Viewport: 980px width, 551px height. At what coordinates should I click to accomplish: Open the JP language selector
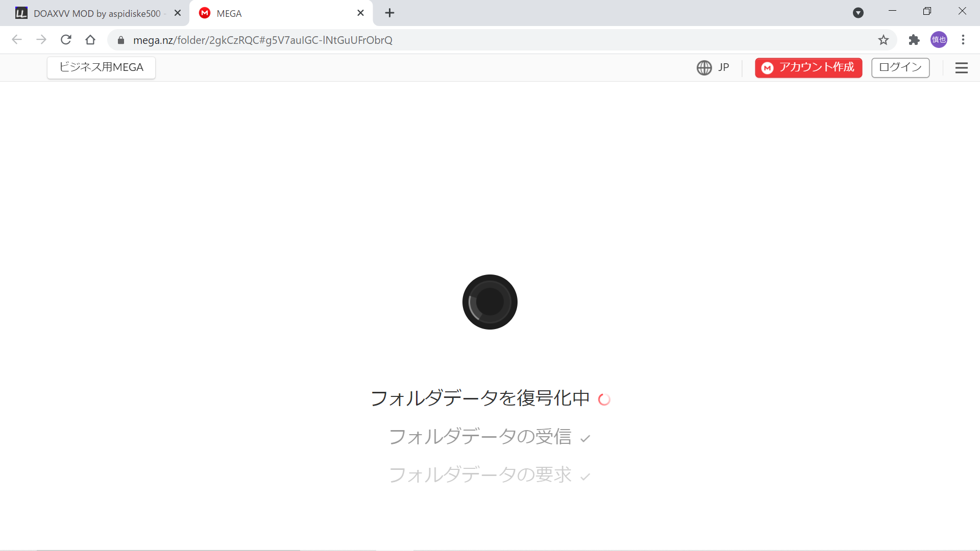[x=713, y=67]
